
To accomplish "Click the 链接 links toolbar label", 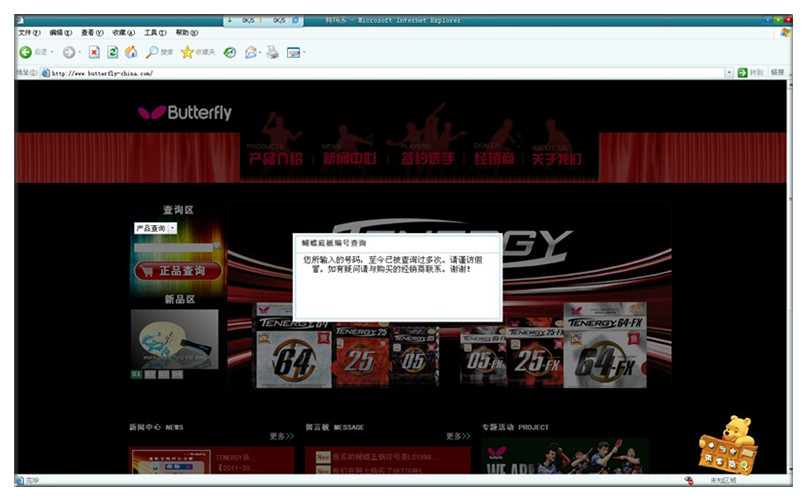I will tap(777, 73).
